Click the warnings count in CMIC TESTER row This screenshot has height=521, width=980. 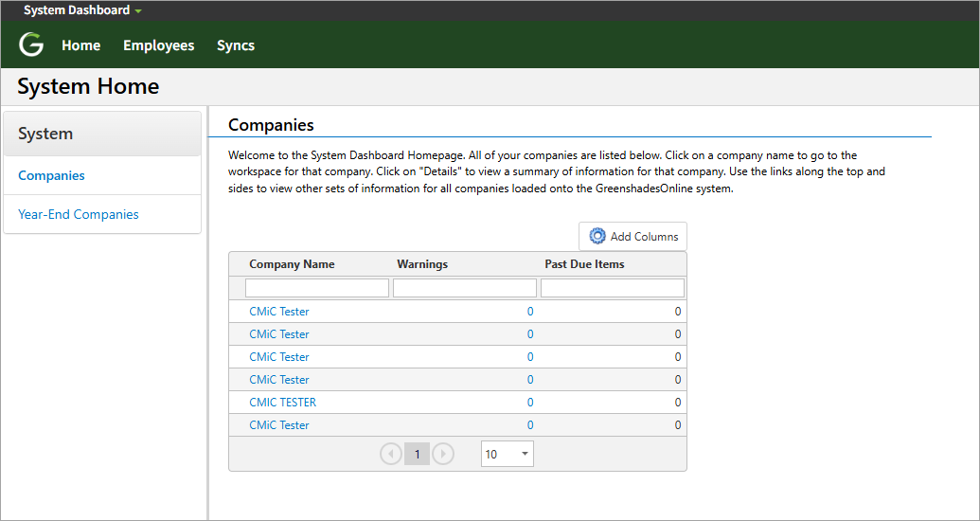pyautogui.click(x=530, y=403)
